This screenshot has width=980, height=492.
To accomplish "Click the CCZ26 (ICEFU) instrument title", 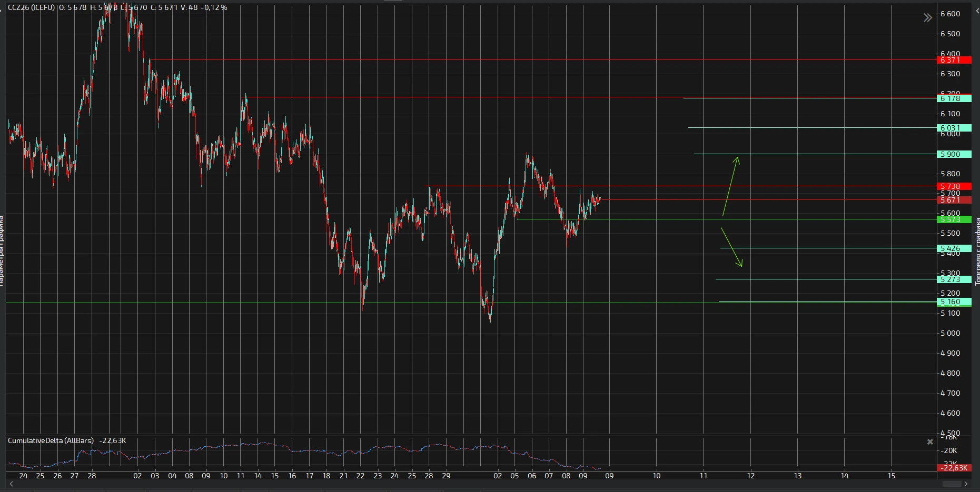I will point(32,7).
